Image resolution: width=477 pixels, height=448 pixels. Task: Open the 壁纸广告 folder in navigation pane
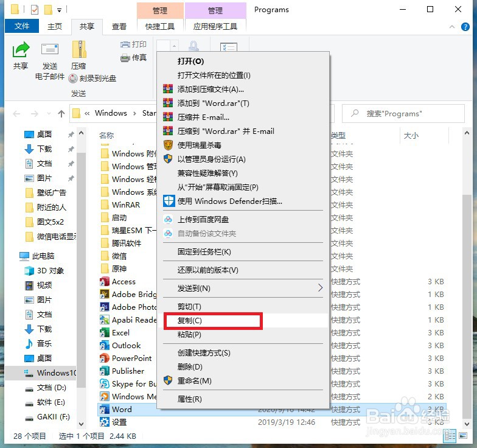click(x=46, y=192)
